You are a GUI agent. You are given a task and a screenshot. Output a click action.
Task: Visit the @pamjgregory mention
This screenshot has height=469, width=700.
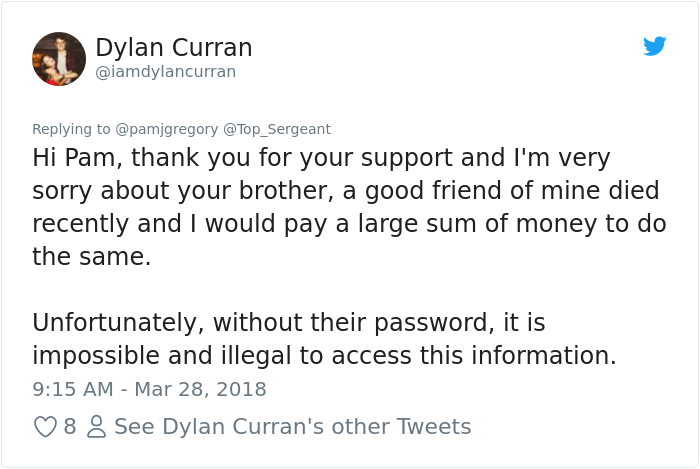click(x=167, y=129)
